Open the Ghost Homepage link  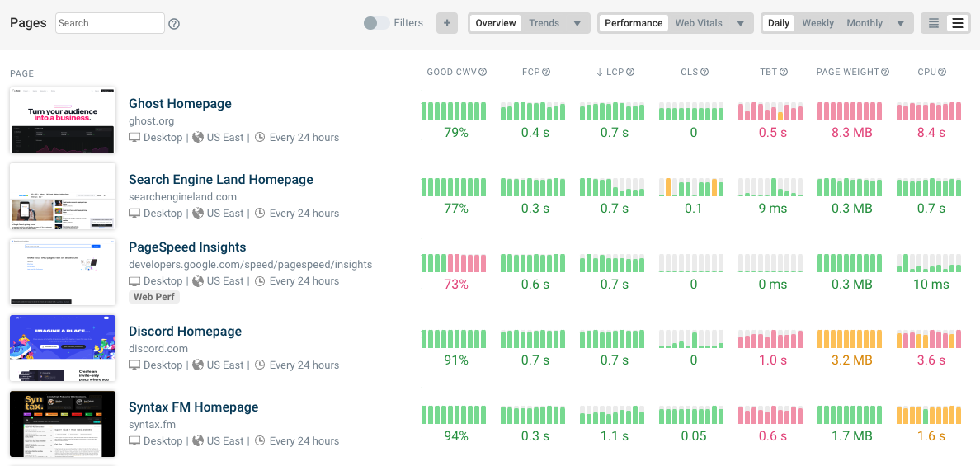[x=180, y=104]
